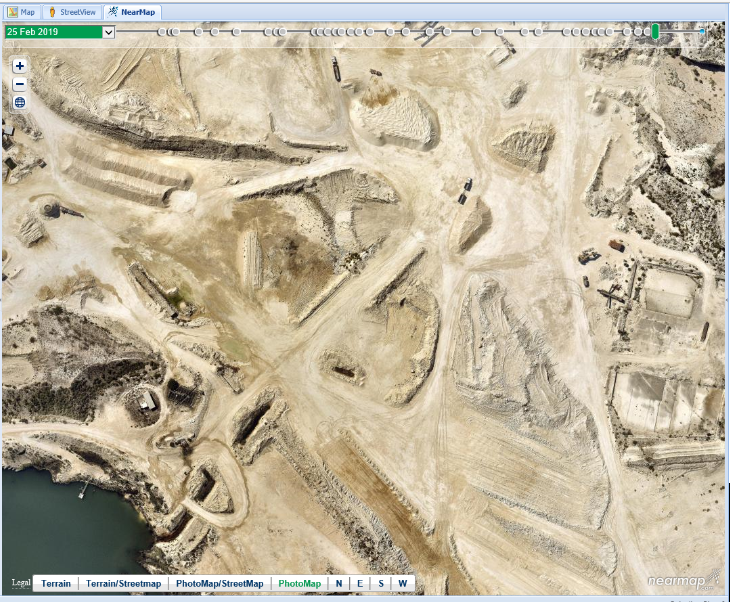
Task: Switch to Terrain/Streetmap view
Action: pyautogui.click(x=123, y=583)
